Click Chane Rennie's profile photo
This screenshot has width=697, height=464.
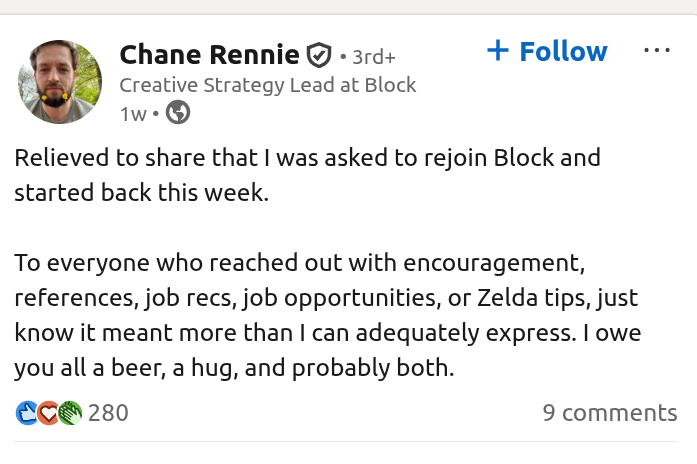[x=59, y=82]
